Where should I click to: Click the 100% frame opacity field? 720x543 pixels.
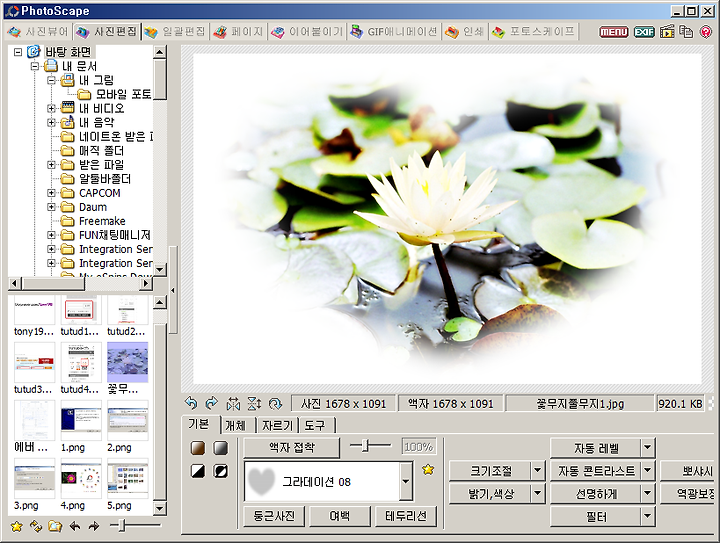click(x=419, y=447)
